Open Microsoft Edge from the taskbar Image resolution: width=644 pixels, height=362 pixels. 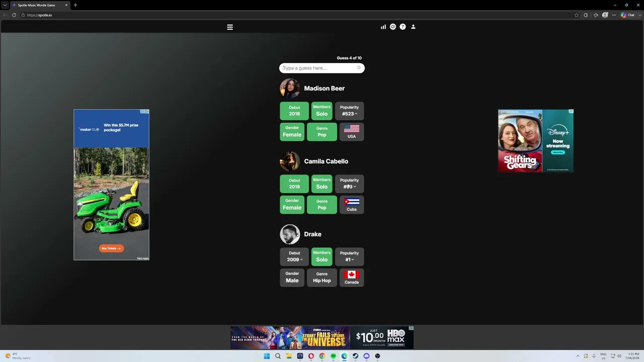(344, 356)
